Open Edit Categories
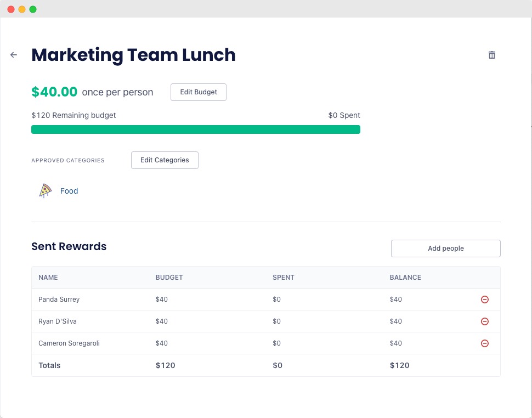532x418 pixels. click(x=165, y=160)
